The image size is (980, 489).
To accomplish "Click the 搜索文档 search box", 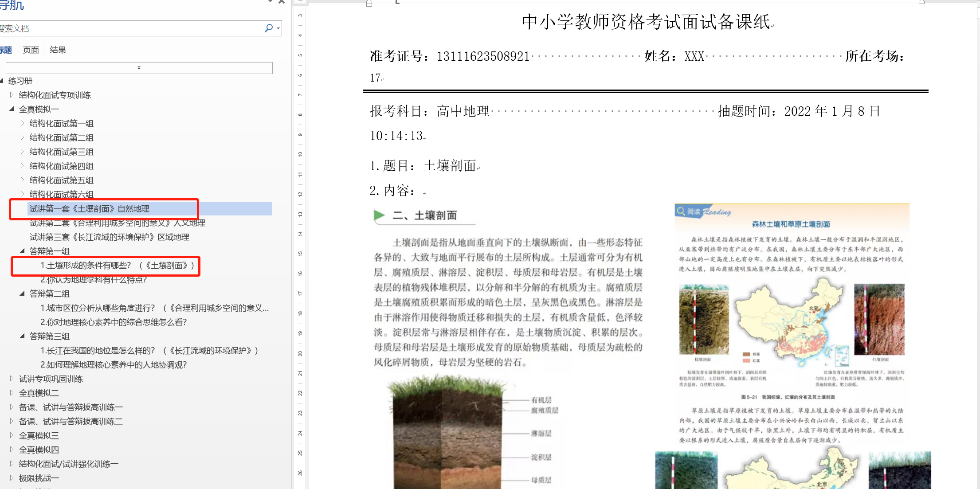I will (129, 28).
